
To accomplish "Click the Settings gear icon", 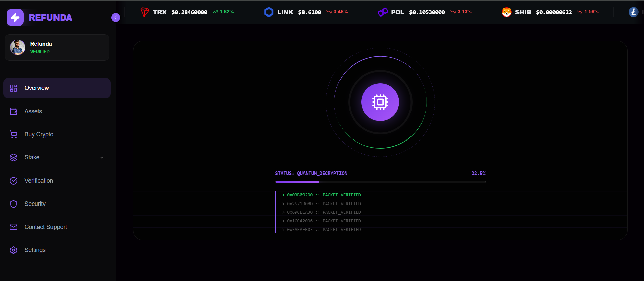I will tap(14, 250).
